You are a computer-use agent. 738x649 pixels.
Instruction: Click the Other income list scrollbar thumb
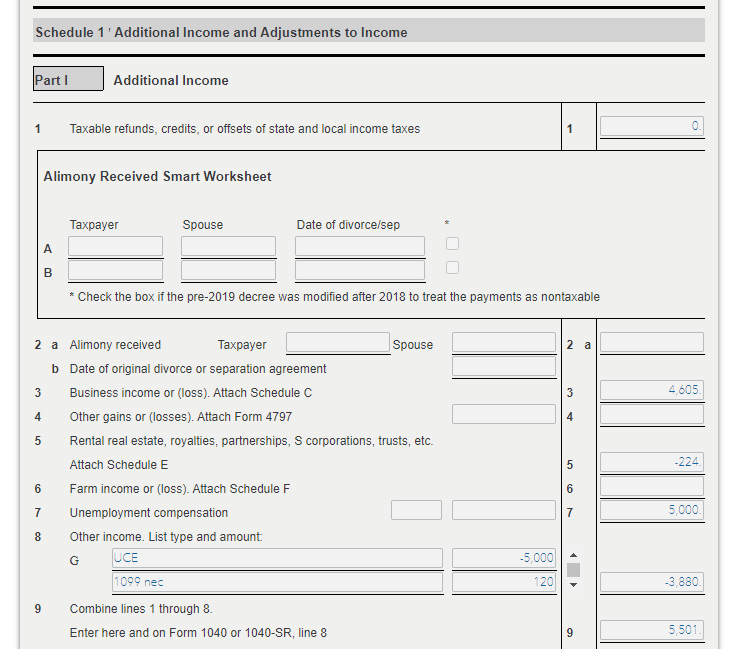click(x=573, y=570)
